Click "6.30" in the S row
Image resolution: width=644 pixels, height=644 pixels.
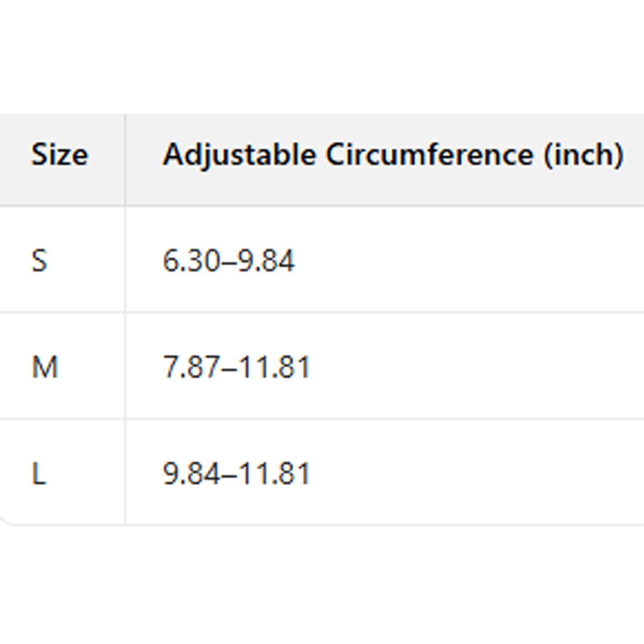point(192,261)
